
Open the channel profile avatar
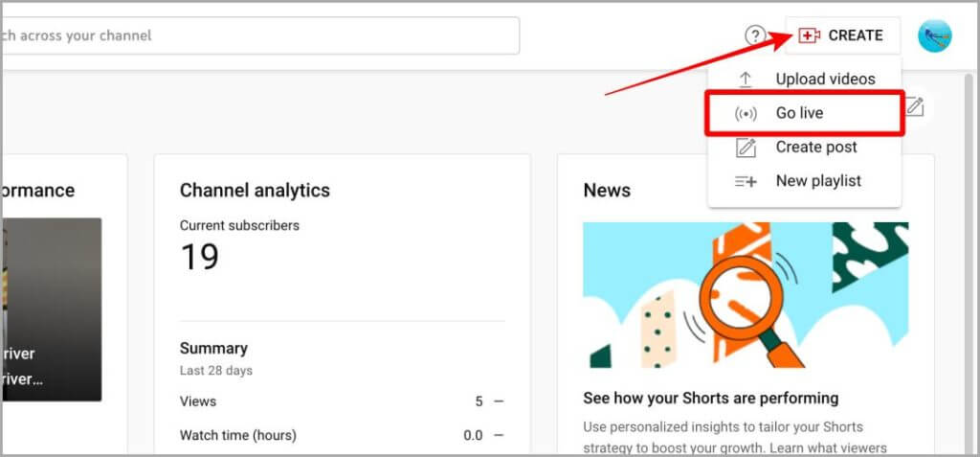point(934,35)
